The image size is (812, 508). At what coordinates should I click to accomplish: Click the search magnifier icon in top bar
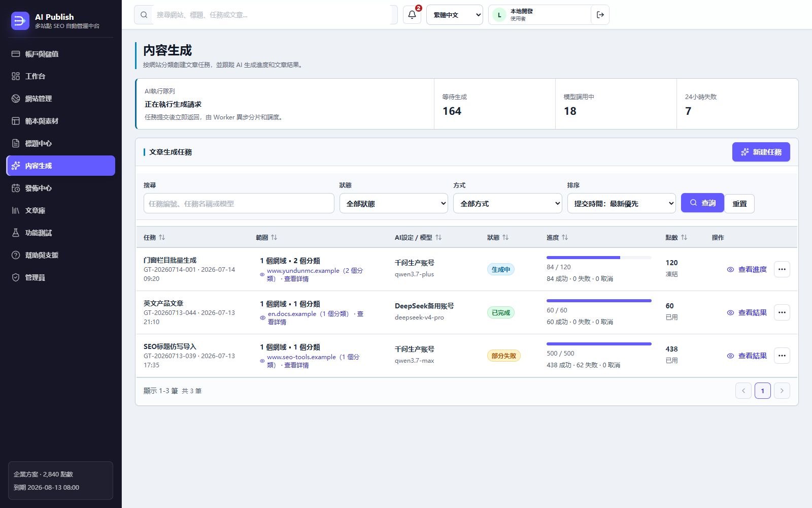(x=144, y=15)
